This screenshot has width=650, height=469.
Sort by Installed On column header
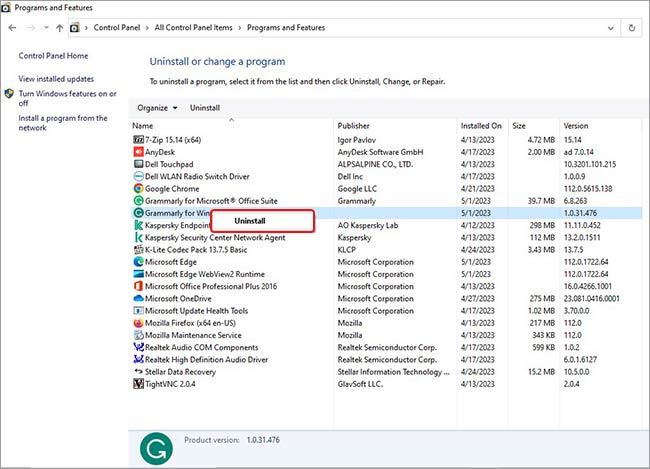pyautogui.click(x=481, y=126)
